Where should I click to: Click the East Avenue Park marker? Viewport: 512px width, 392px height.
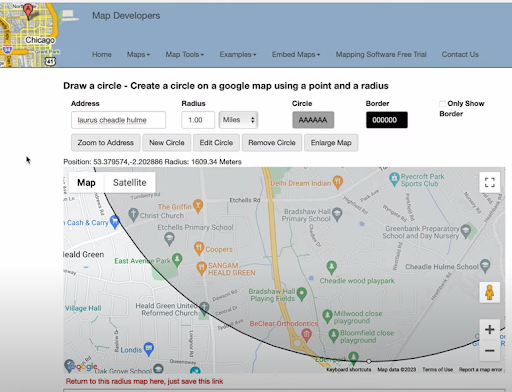(x=177, y=260)
